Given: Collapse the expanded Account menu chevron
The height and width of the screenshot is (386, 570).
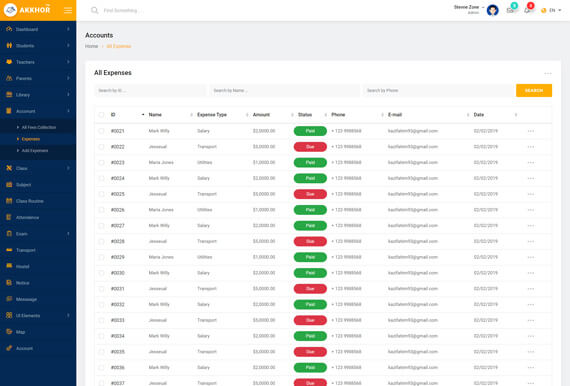Looking at the screenshot, I should (68, 111).
